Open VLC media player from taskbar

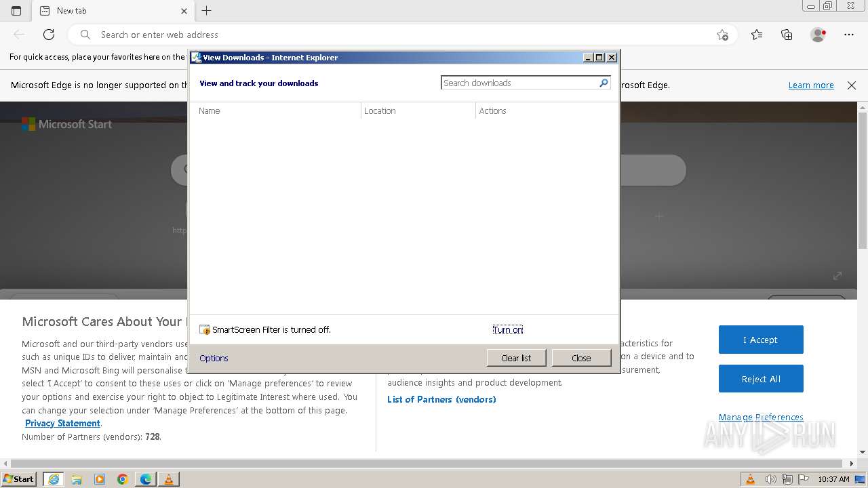[x=169, y=479]
